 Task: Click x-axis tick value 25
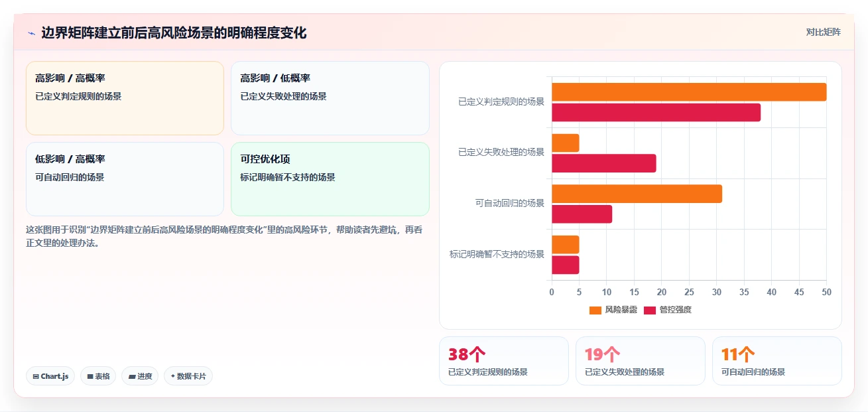[689, 292]
